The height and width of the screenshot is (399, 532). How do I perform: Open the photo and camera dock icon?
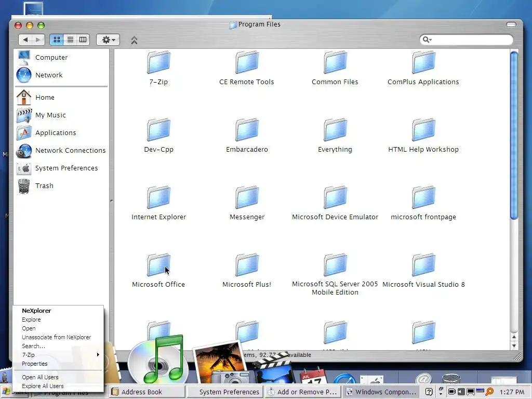[x=222, y=363]
